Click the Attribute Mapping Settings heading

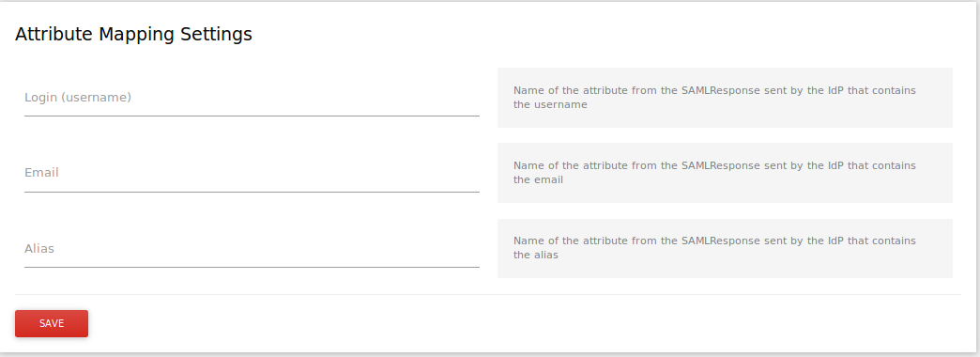point(133,34)
